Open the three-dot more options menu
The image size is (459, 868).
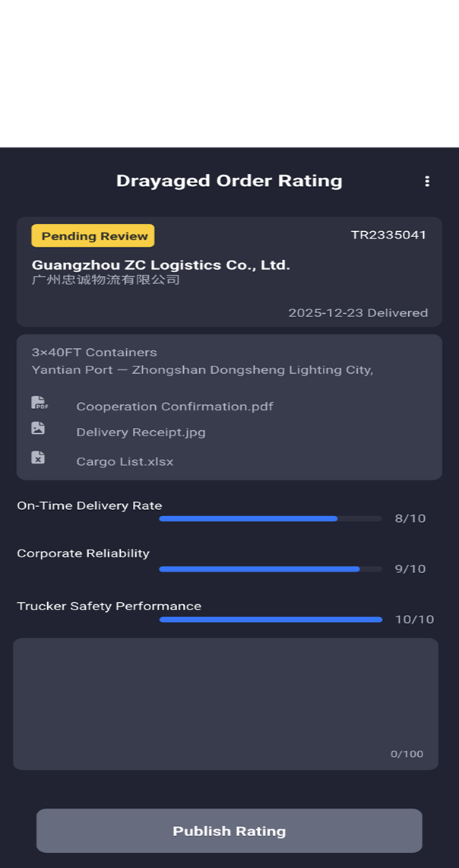tap(427, 181)
